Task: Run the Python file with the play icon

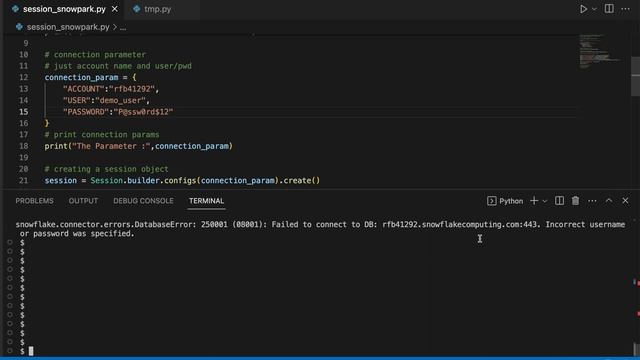Action: (583, 9)
